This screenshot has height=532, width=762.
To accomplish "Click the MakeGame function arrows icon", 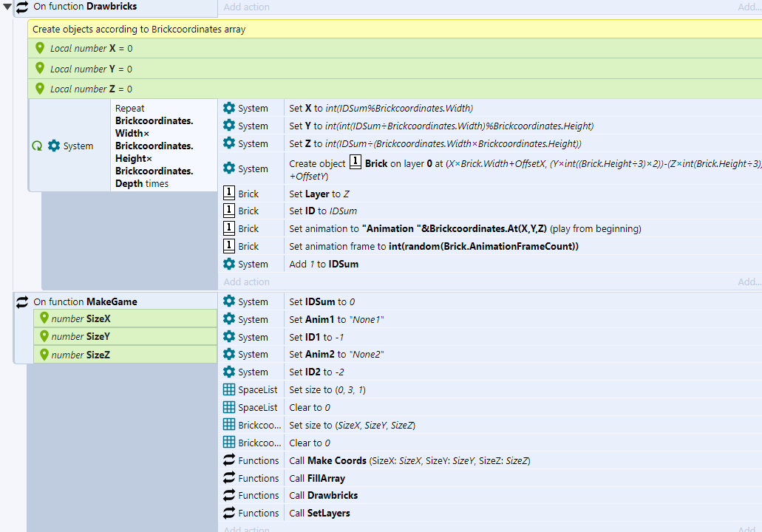I will point(22,302).
